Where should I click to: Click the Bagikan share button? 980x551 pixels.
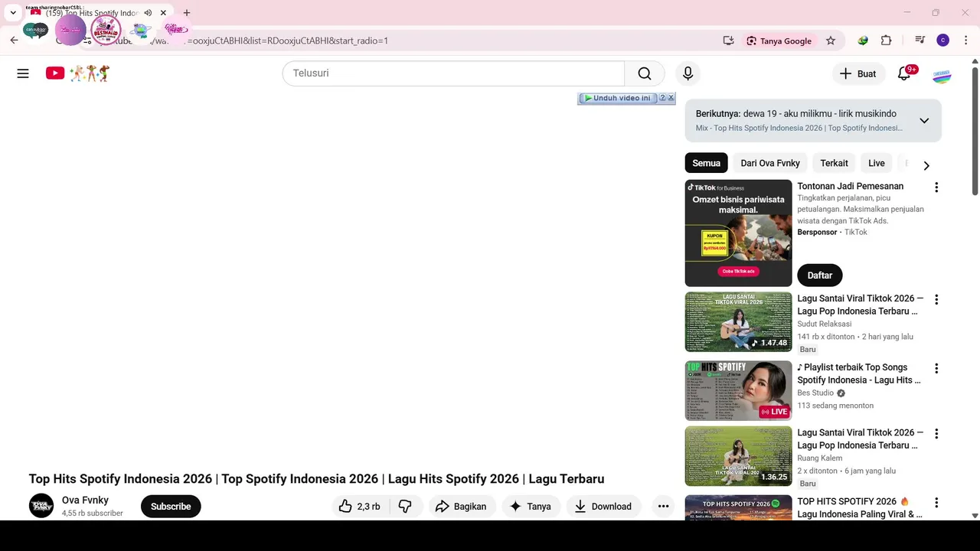pyautogui.click(x=461, y=507)
